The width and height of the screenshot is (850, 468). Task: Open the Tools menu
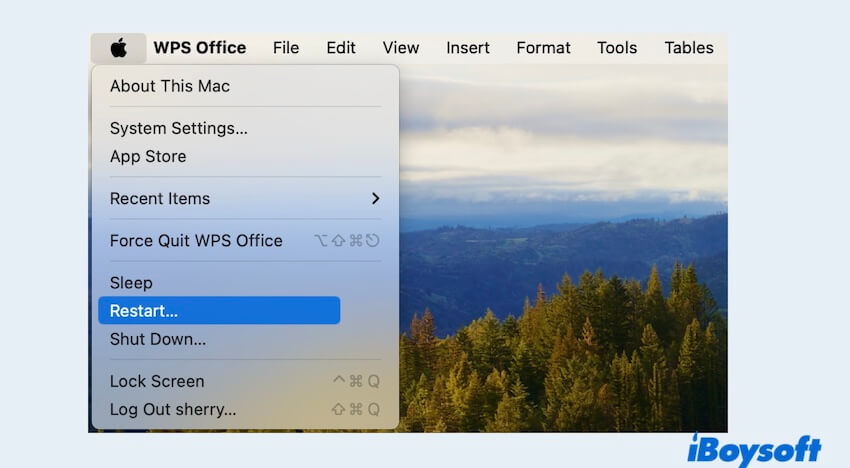coord(617,48)
